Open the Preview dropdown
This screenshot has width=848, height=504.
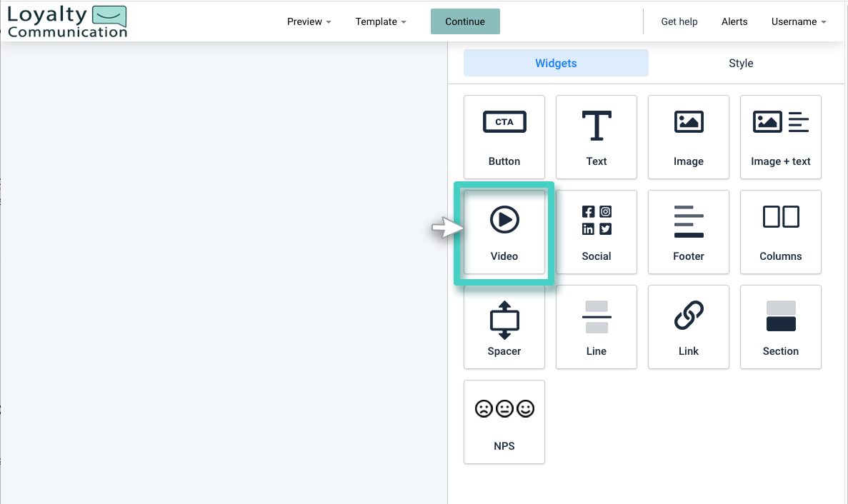pyautogui.click(x=309, y=21)
